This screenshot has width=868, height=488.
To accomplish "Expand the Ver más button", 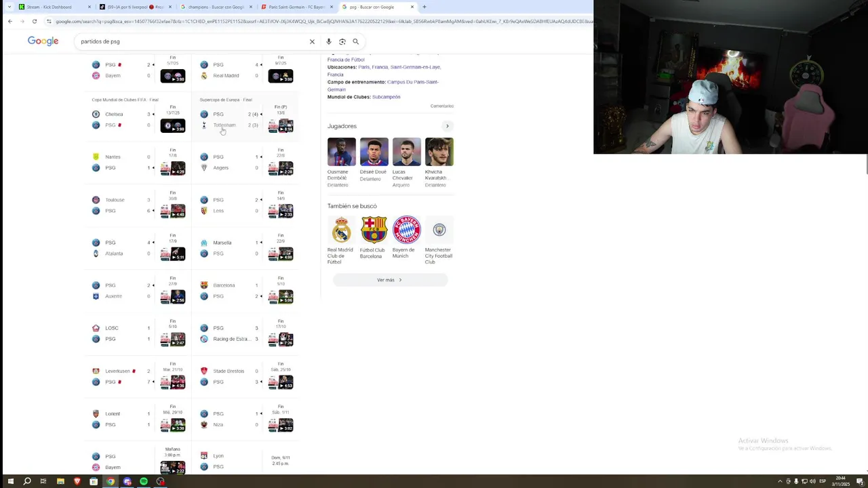I will pos(390,280).
